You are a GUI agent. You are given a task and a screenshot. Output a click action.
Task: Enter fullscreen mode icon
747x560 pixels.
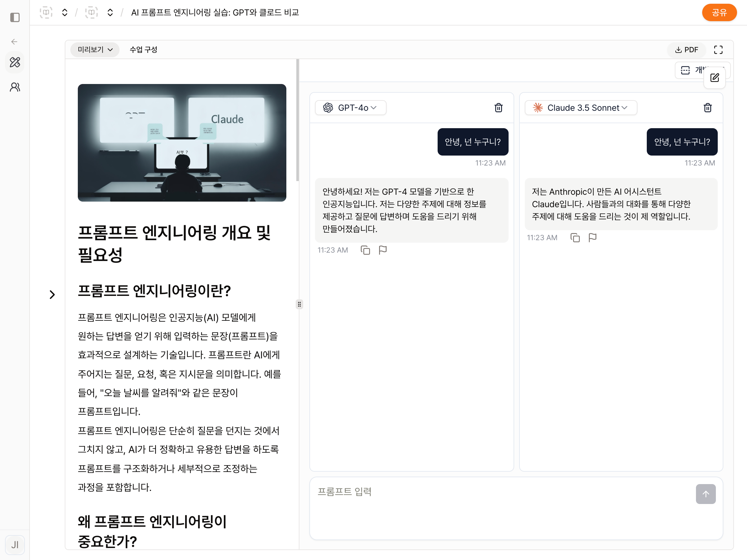pos(718,49)
